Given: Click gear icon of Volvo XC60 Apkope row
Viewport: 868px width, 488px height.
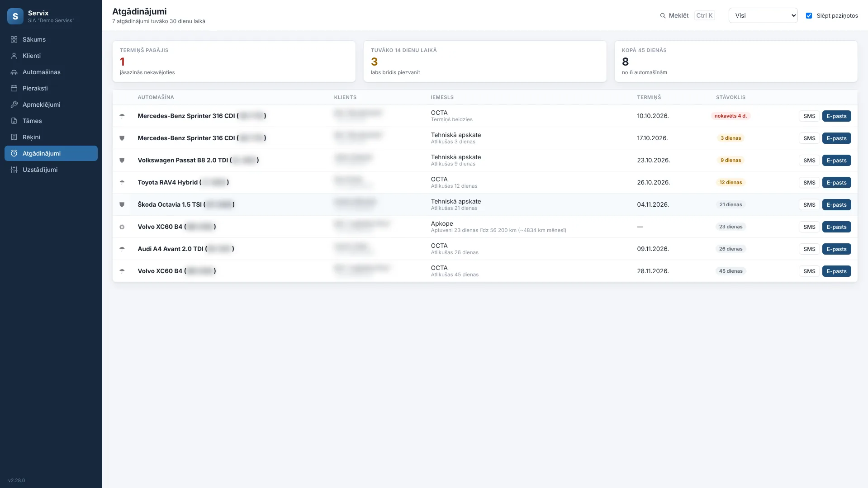Looking at the screenshot, I should [x=122, y=227].
